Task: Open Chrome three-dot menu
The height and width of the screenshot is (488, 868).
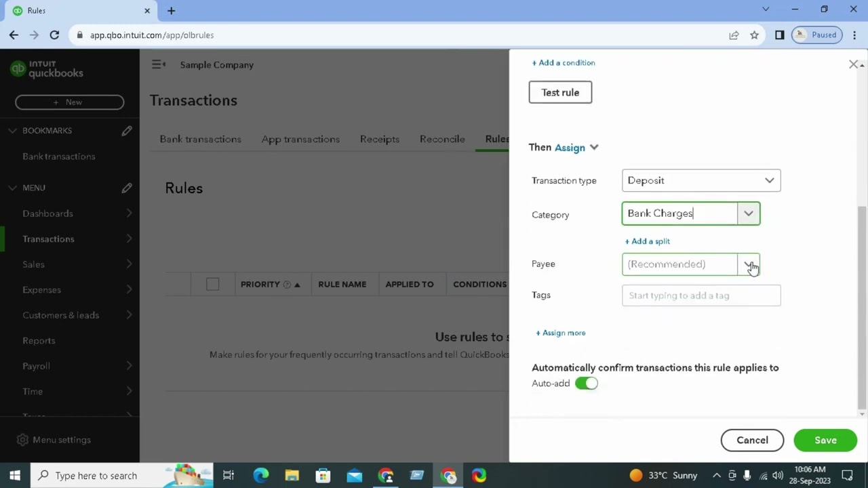Action: click(854, 35)
